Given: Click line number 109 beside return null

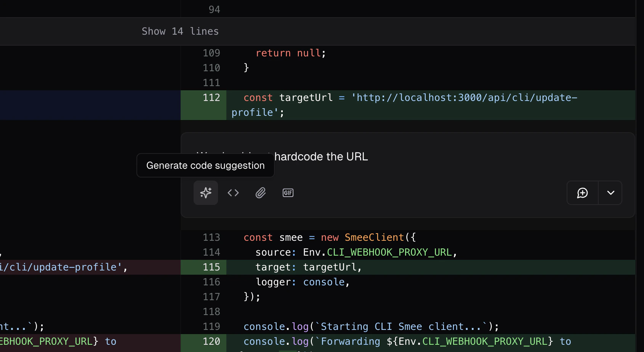Looking at the screenshot, I should point(211,53).
